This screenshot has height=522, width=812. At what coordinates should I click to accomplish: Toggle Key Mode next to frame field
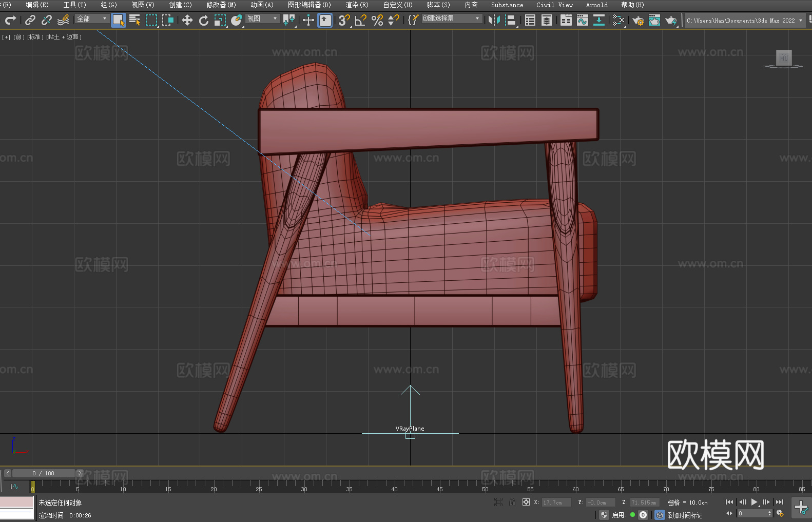729,513
